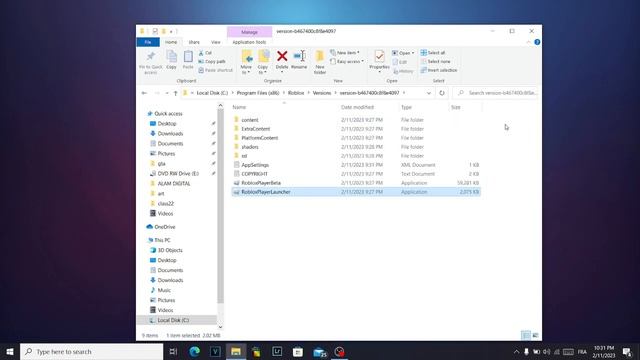
Task: Sort by Date modified column header
Action: [x=357, y=107]
